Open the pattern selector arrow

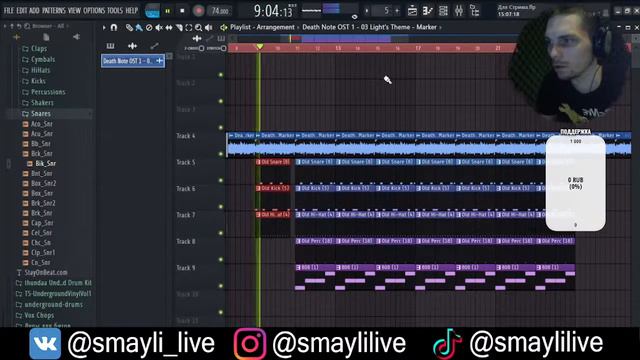[x=367, y=11]
